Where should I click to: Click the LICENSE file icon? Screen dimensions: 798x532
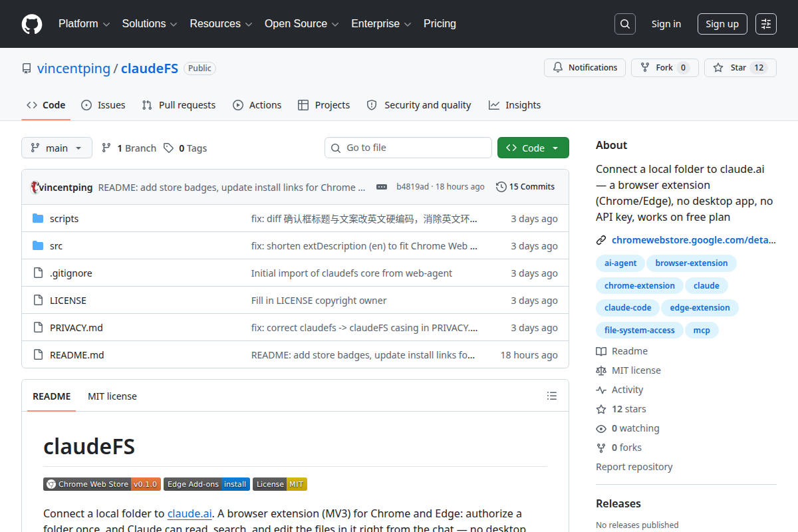click(38, 301)
